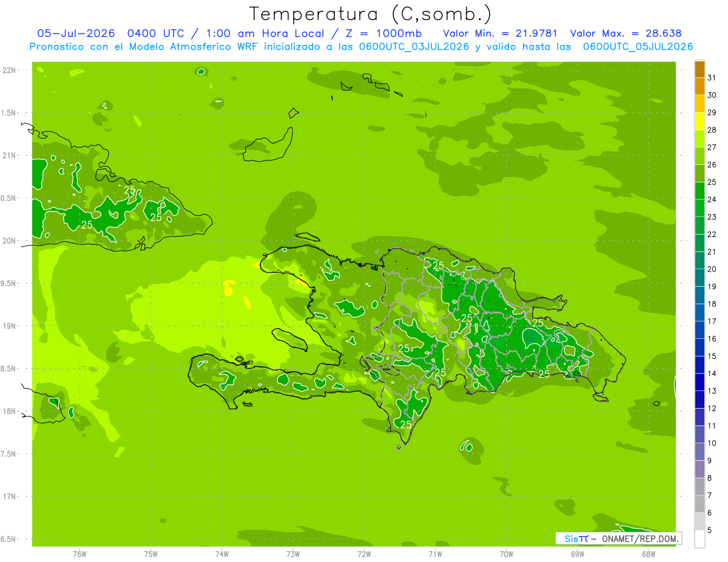
Task: Click the 70W longitude axis label
Action: click(x=507, y=554)
